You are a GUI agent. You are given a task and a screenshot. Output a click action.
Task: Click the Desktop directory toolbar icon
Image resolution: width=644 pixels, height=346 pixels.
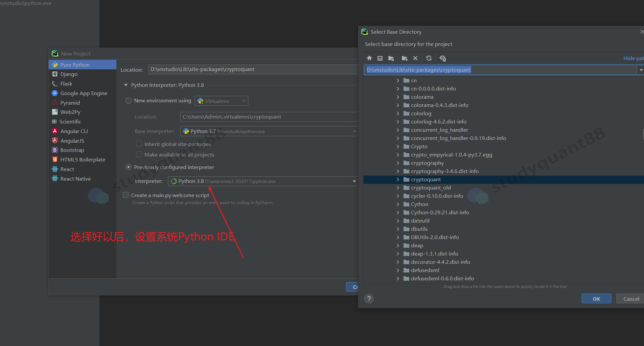pos(380,58)
